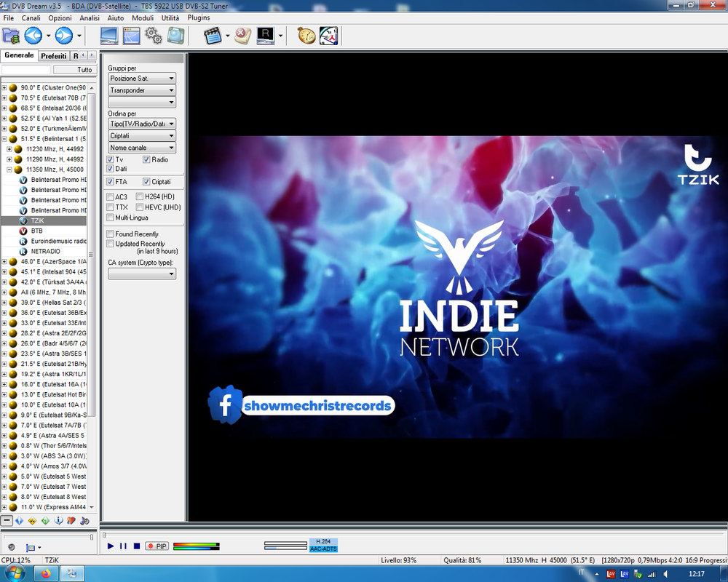728x582 pixels.
Task: Open the Nome canale sort dropdown
Action: pos(142,148)
